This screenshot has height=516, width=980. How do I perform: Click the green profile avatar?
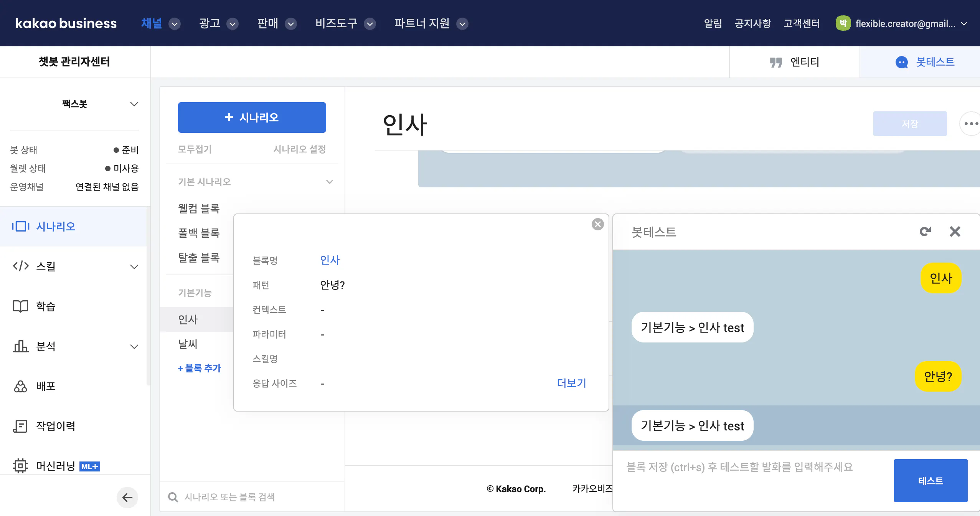843,23
